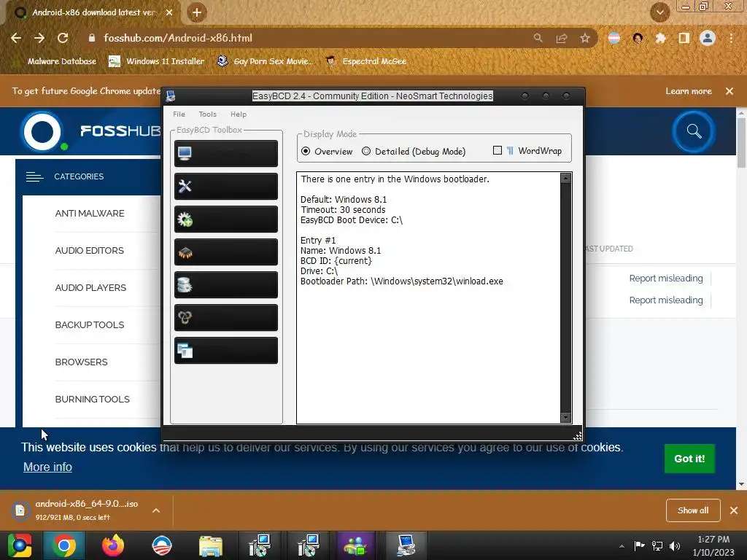Close the Android-x86 tab
The width and height of the screenshot is (747, 560).
pyautogui.click(x=169, y=12)
